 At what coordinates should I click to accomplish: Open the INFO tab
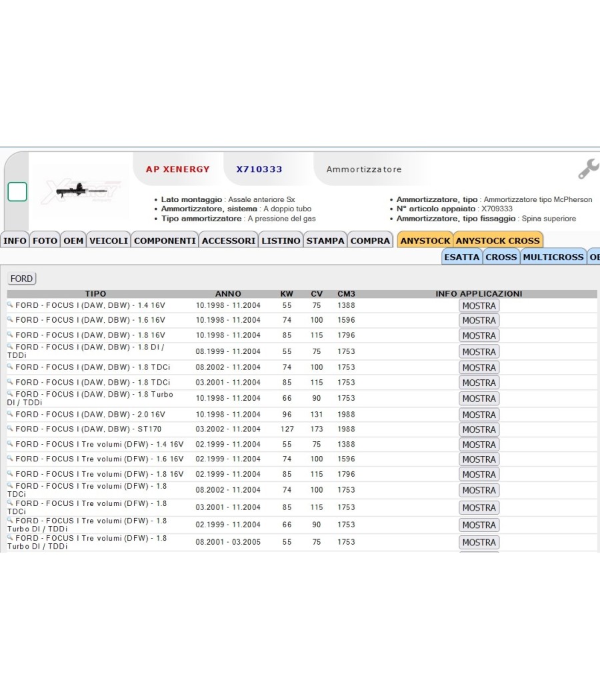point(15,241)
